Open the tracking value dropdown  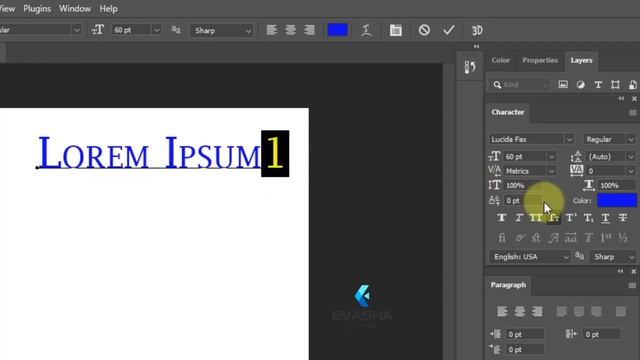pos(631,171)
